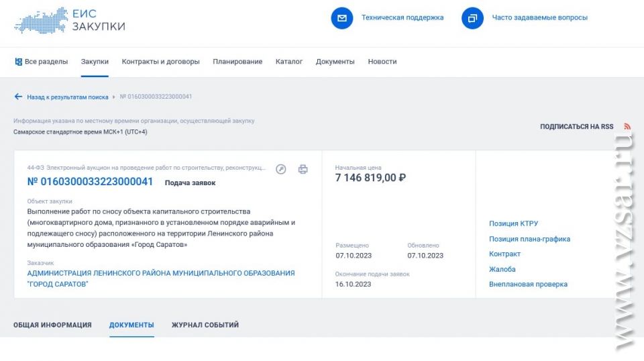Switch to ОБЩАЯ ИНФОРМАЦИЯ tab

pyautogui.click(x=52, y=325)
